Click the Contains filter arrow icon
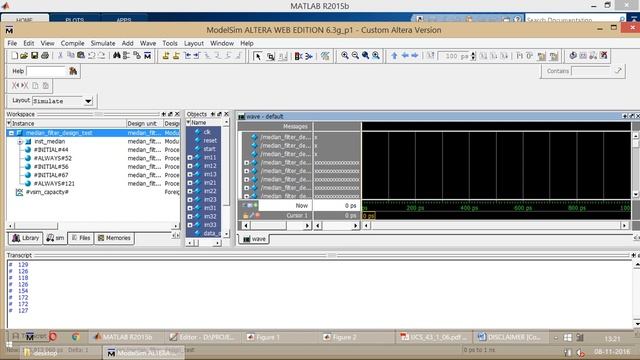Image resolution: width=640 pixels, height=360 pixels. pos(618,71)
